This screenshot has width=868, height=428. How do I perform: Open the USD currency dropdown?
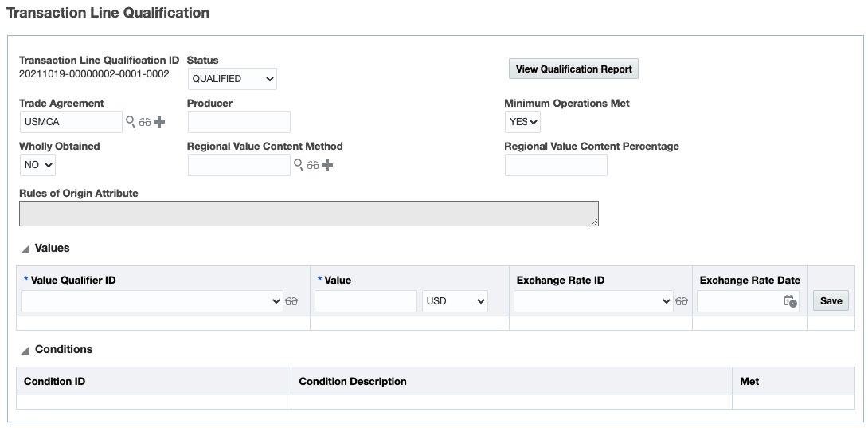coord(456,301)
